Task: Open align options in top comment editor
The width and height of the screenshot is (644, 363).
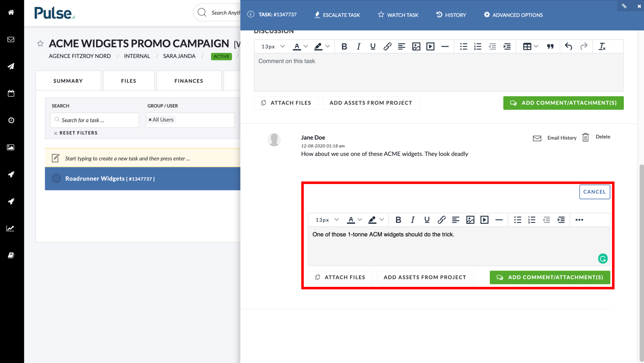Action: coord(401,46)
